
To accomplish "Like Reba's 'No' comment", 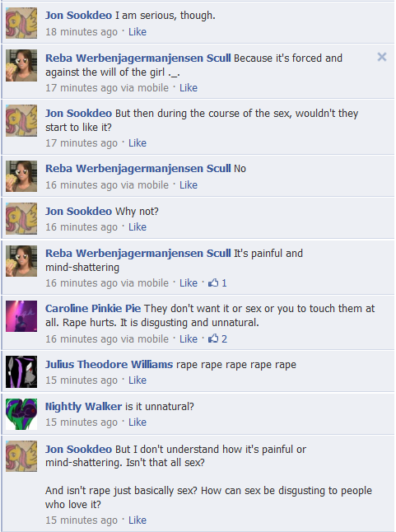I will point(189,185).
